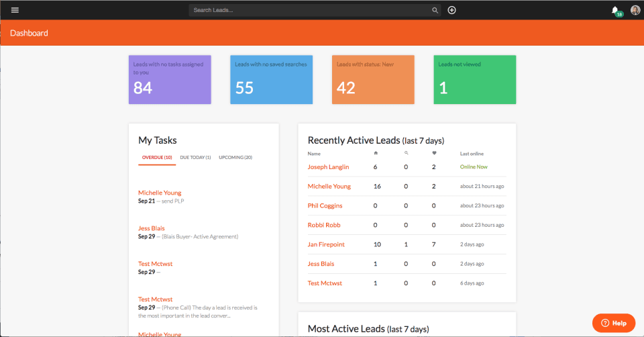Open Phil Coggins from recently active leads

click(x=325, y=205)
